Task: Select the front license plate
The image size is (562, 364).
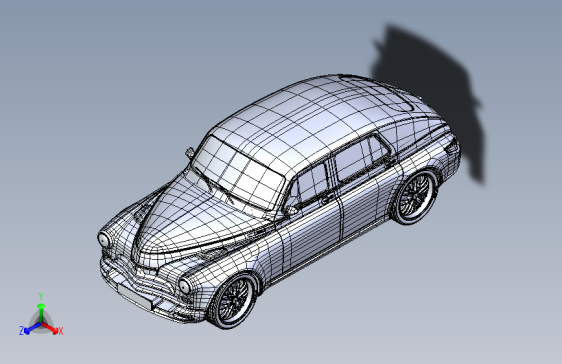Action: [135, 297]
